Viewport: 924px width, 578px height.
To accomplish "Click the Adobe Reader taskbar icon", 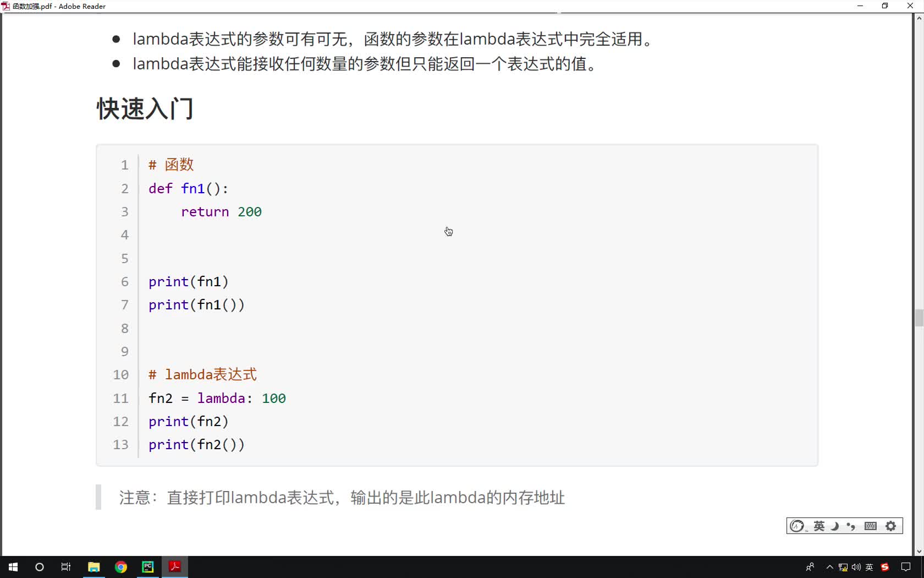I will click(175, 567).
